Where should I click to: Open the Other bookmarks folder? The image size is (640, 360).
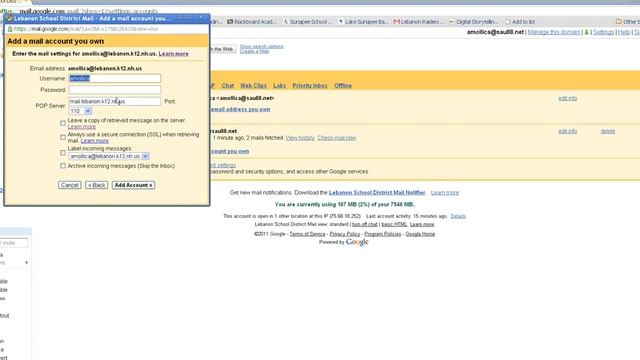tap(628, 22)
